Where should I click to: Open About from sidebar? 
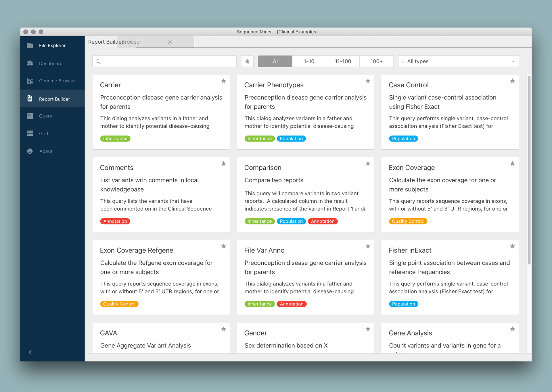pyautogui.click(x=52, y=151)
